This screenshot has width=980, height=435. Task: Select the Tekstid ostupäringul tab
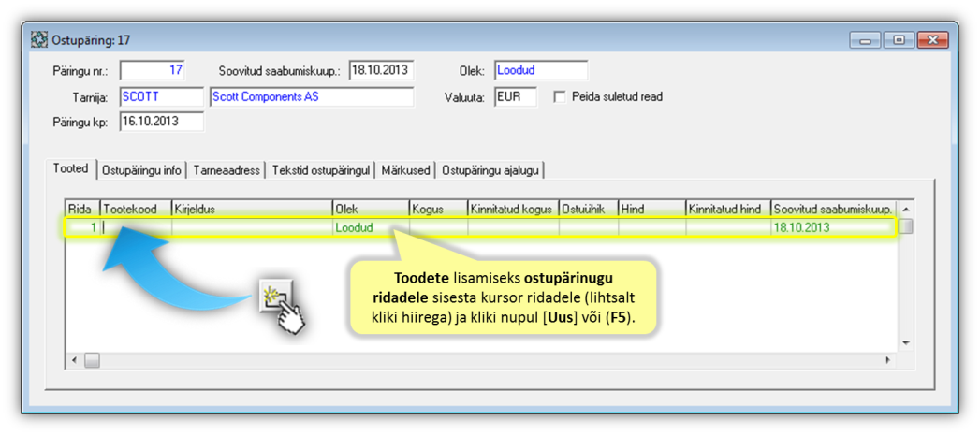click(320, 170)
